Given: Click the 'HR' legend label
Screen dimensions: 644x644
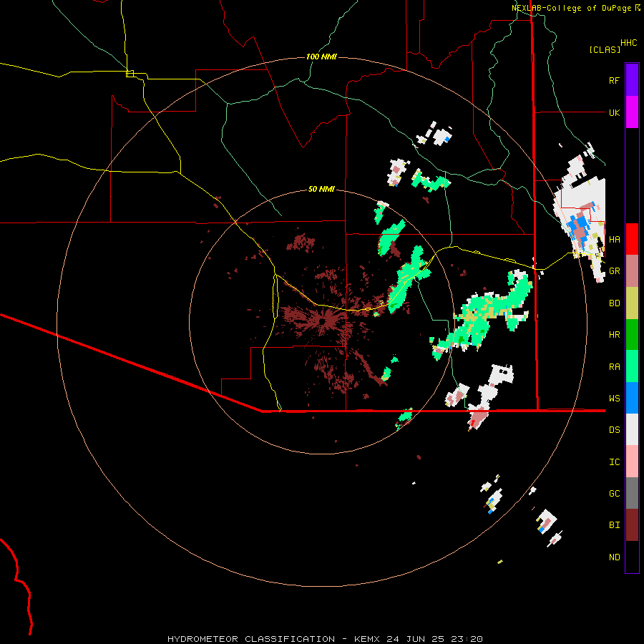Looking at the screenshot, I should click(614, 335).
